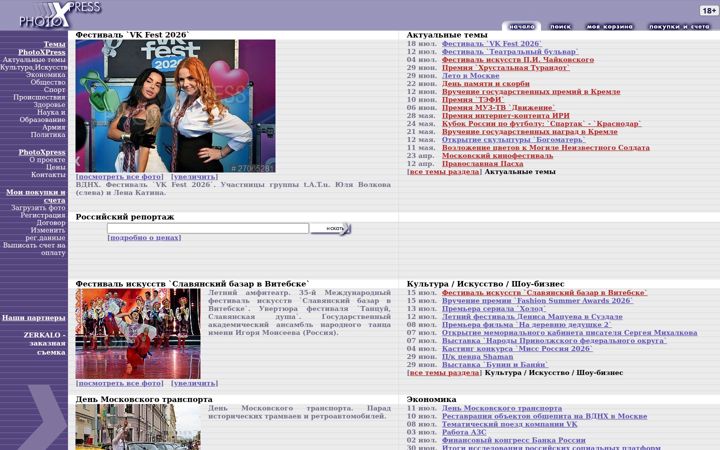The image size is (720, 450).
Task: Open topic 'Финансовый конгресс Банка России'
Action: (x=513, y=440)
